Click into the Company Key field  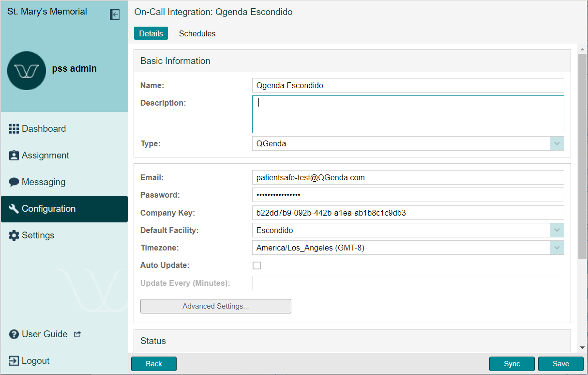pyautogui.click(x=407, y=213)
